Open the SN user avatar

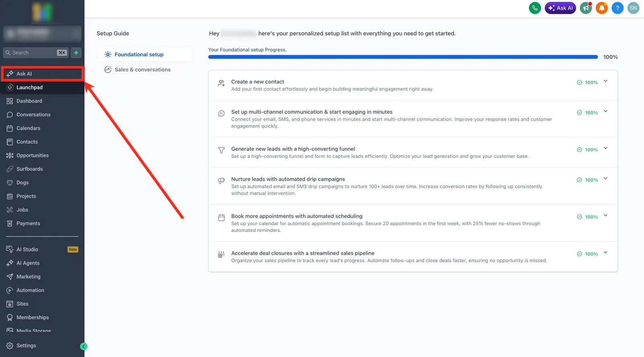click(x=633, y=8)
